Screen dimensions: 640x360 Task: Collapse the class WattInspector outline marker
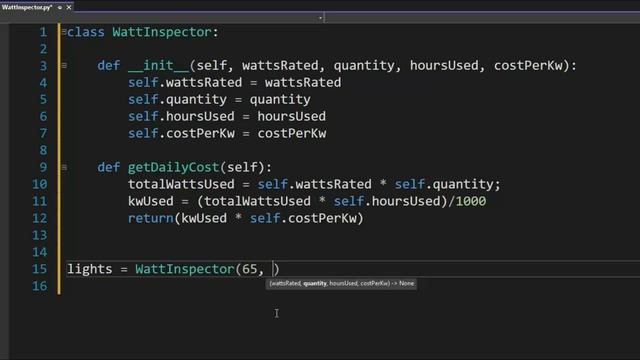click(x=64, y=31)
